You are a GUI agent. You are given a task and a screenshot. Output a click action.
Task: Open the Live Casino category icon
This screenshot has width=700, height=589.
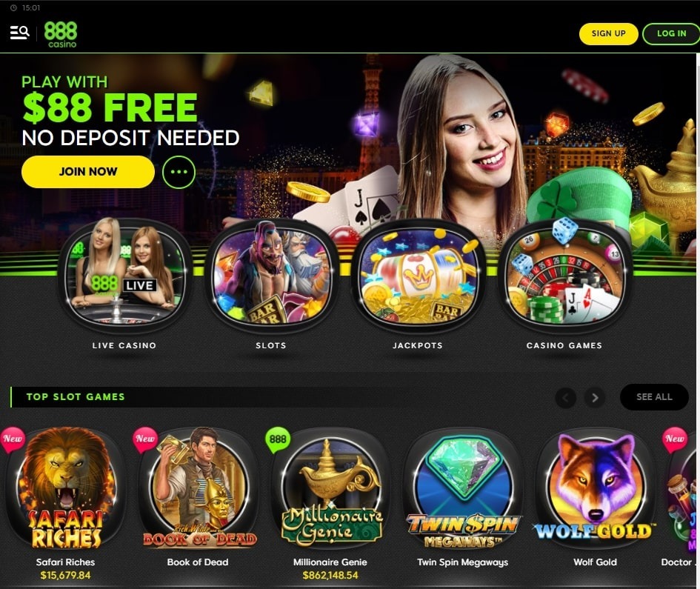coord(124,272)
